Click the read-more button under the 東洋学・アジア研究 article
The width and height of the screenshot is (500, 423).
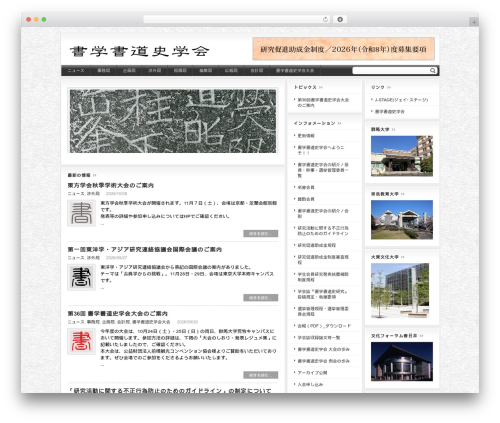pos(261,298)
